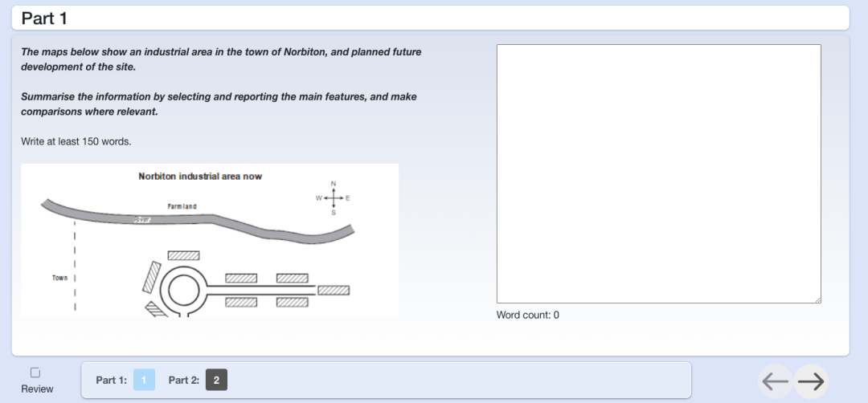
Task: Click the river label on the map
Action: point(142,218)
